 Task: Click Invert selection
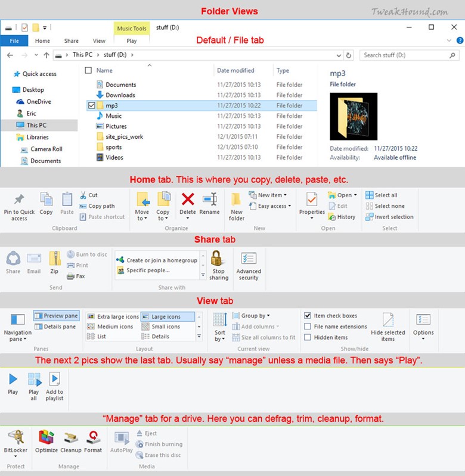[390, 217]
